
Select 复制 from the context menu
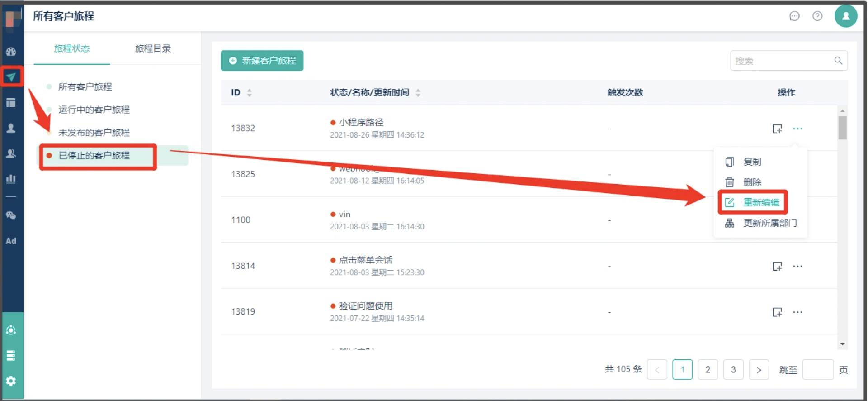(x=760, y=162)
